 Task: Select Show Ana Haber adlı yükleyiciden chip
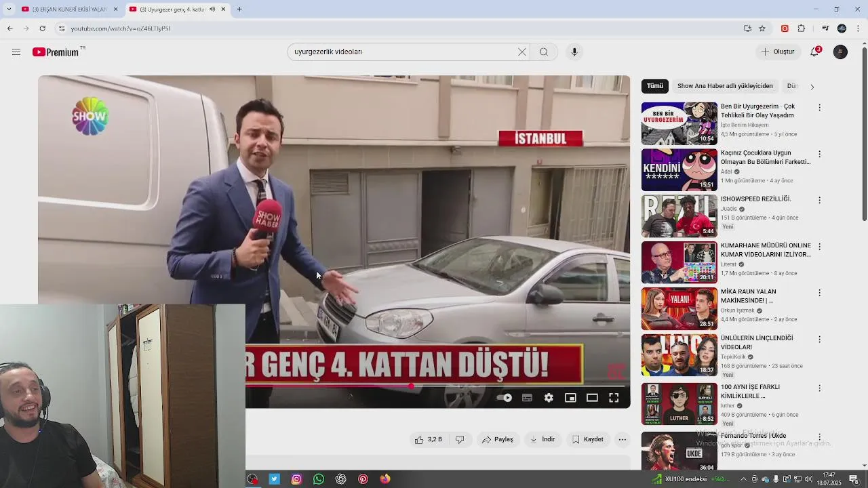(x=725, y=86)
